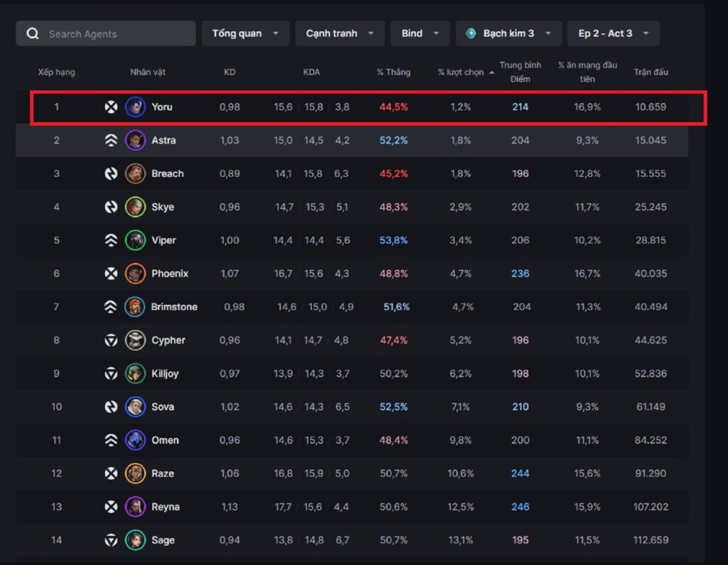Click Reyna's agent portrait
The width and height of the screenshot is (728, 565).
pos(135,507)
